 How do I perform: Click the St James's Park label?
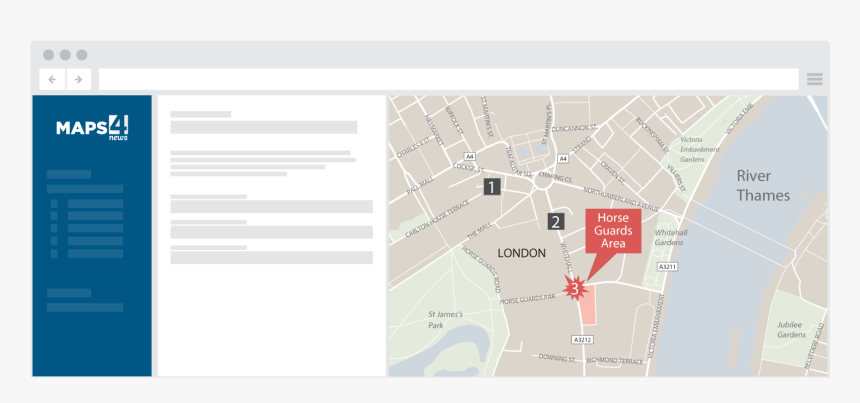[x=445, y=319]
